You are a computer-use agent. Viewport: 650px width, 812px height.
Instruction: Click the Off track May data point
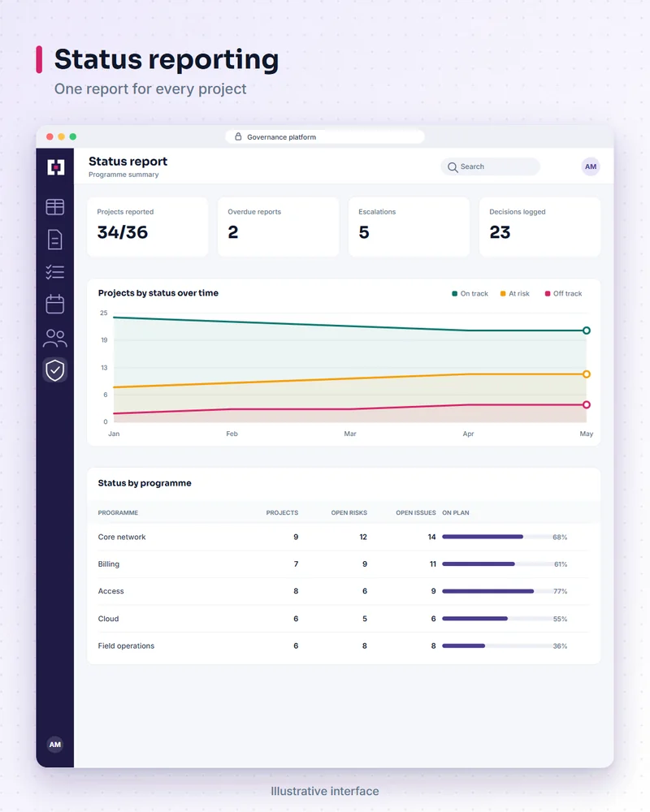[x=587, y=404]
